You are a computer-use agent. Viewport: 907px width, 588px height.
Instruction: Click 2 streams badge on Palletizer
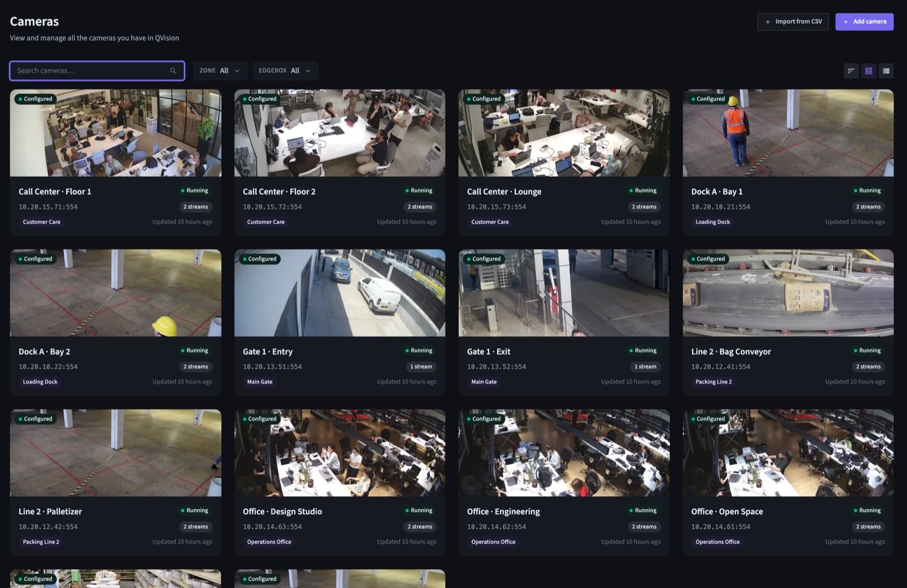coord(196,527)
